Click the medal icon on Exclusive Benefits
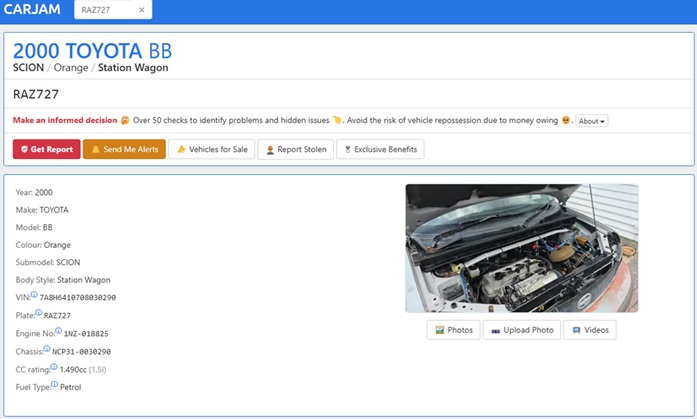Screen dimensions: 697x419 click(348, 150)
